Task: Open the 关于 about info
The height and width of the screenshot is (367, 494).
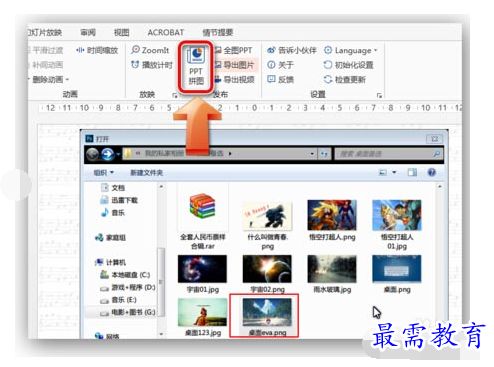Action: tap(280, 65)
